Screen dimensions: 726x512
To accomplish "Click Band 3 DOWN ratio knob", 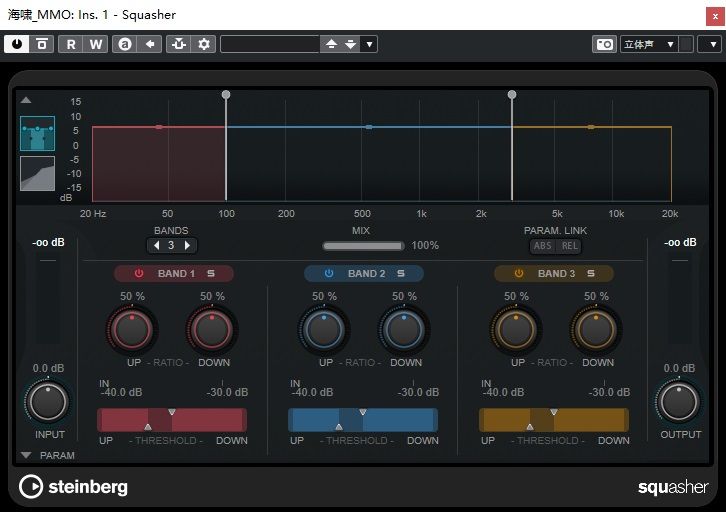I will click(x=596, y=330).
